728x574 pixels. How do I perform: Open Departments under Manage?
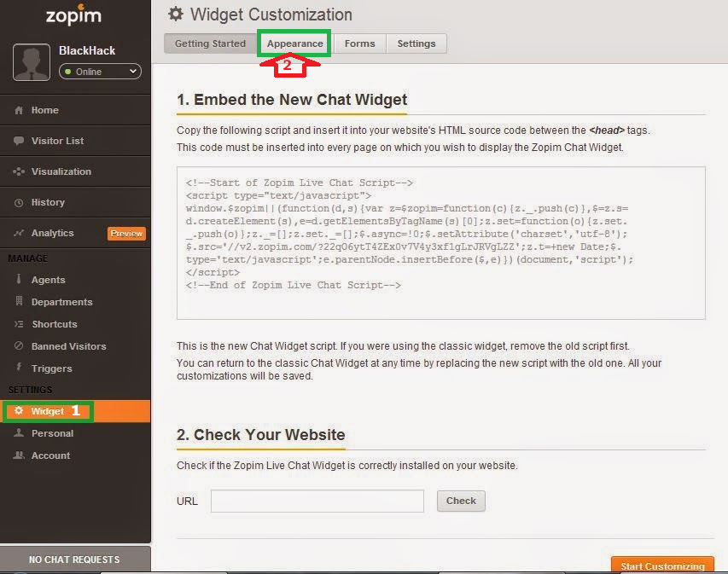(x=75, y=302)
